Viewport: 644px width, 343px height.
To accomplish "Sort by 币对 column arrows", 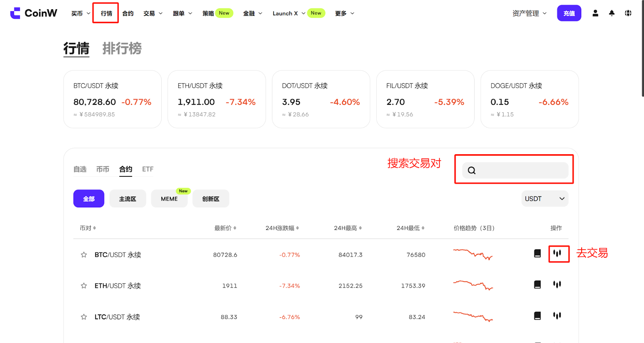I will 95,228.
